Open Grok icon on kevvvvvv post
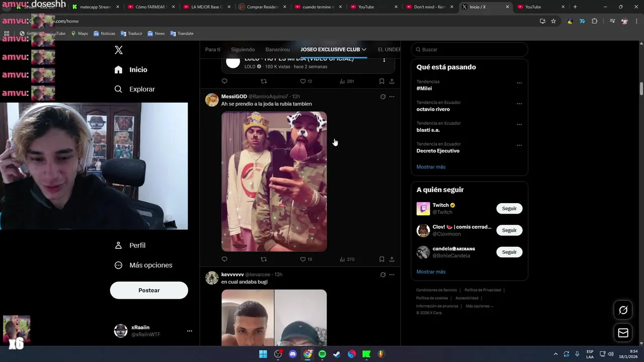Viewport: 644px width, 362px height. point(383,275)
